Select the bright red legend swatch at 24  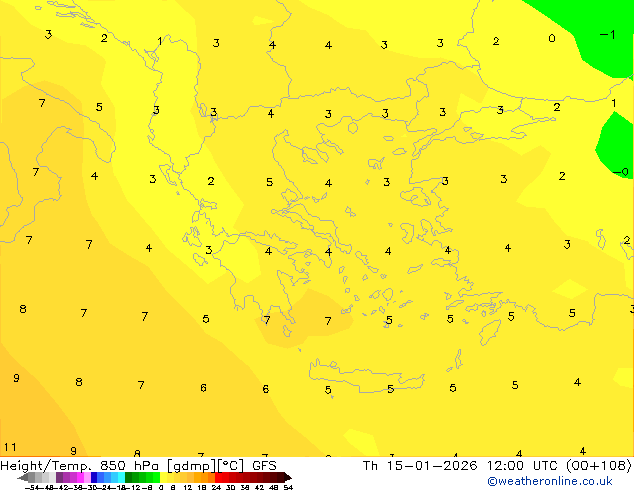pos(218,477)
